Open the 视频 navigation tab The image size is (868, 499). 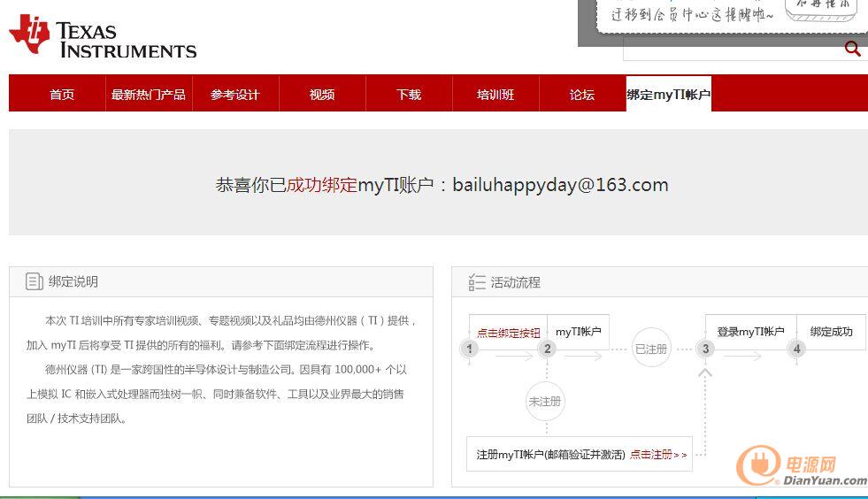coord(321,94)
